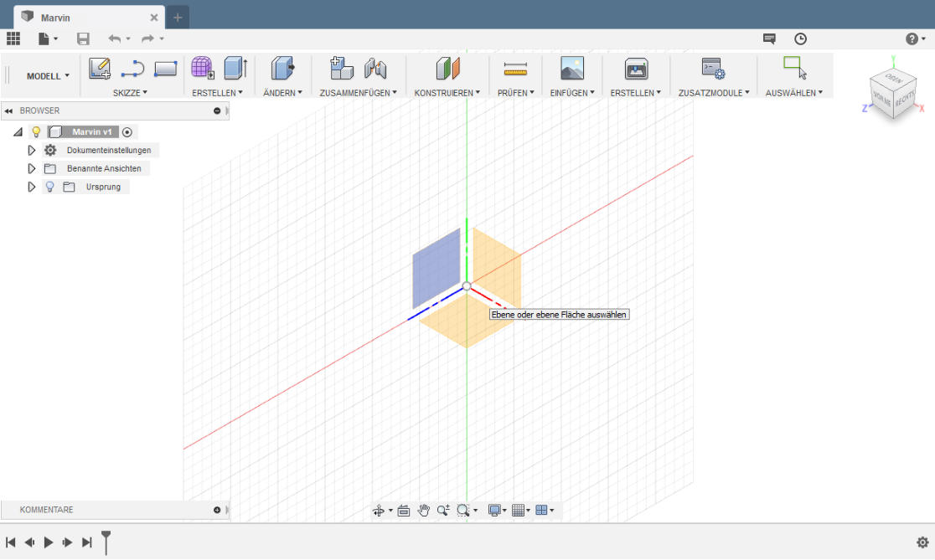The height and width of the screenshot is (560, 935).
Task: Open the data panel grid icon
Action: coord(13,39)
